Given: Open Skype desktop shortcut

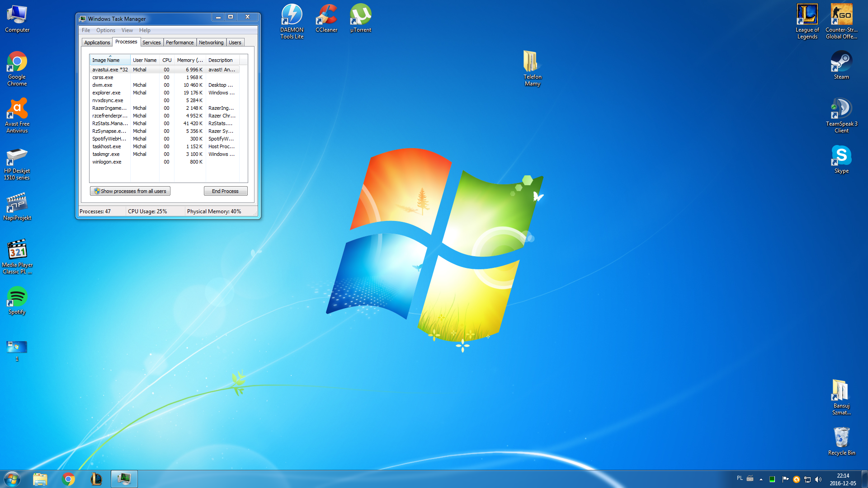Looking at the screenshot, I should point(842,160).
